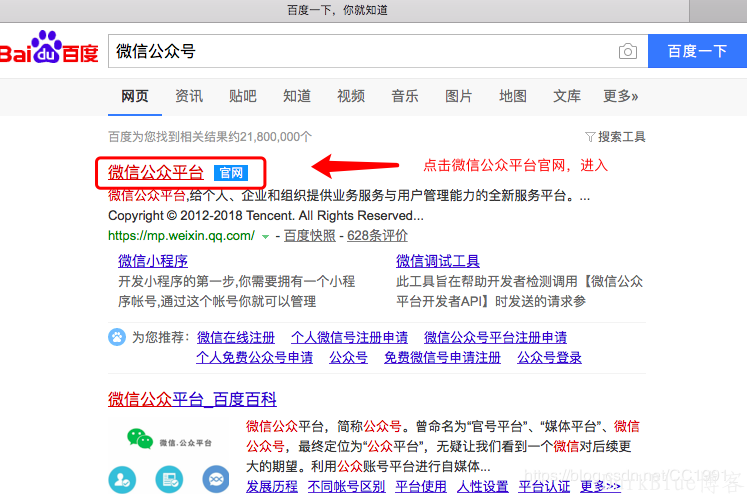747x494 pixels.
Task: Open the 百度快照 cached page
Action: tap(310, 236)
